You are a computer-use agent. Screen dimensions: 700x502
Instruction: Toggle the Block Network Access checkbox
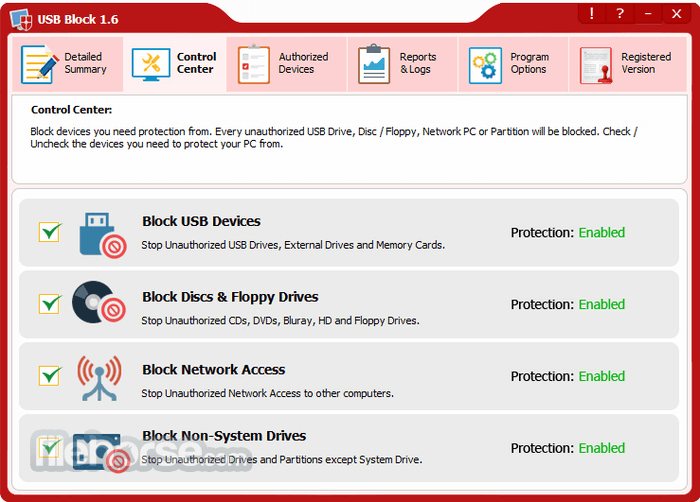[50, 376]
